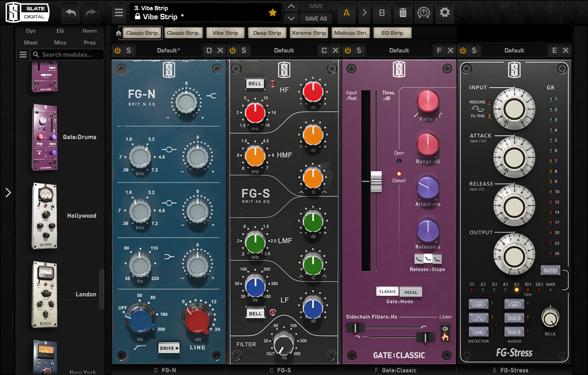Bypass FG-N with its power button
The width and height of the screenshot is (588, 375).
[x=117, y=50]
